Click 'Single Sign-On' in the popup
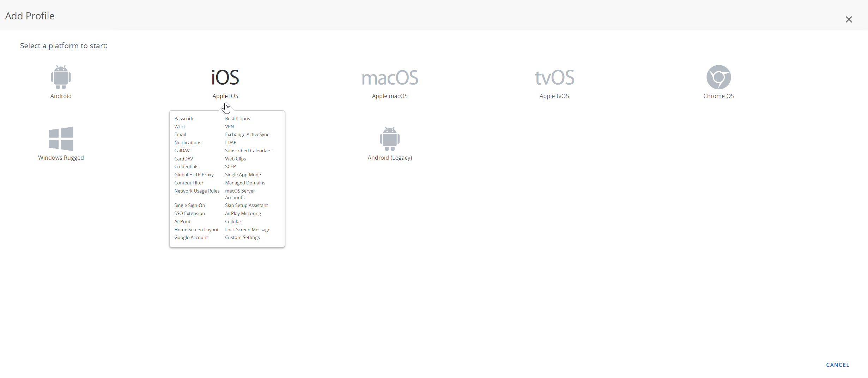This screenshot has width=868, height=378. coord(189,205)
